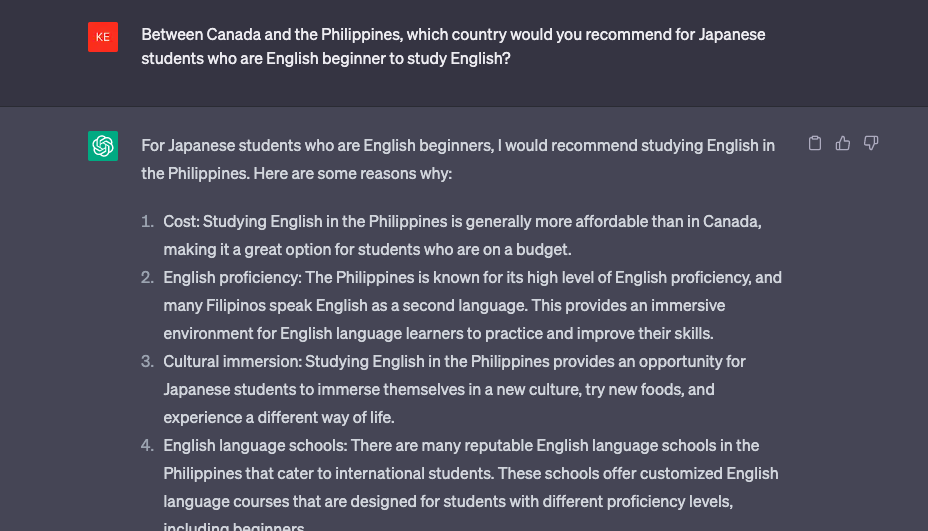
Task: Click the line 'making it a great option for students'
Action: click(x=367, y=250)
